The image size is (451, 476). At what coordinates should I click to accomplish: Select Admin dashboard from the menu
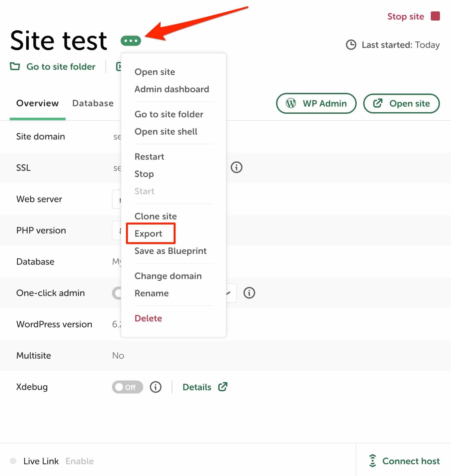tap(172, 89)
